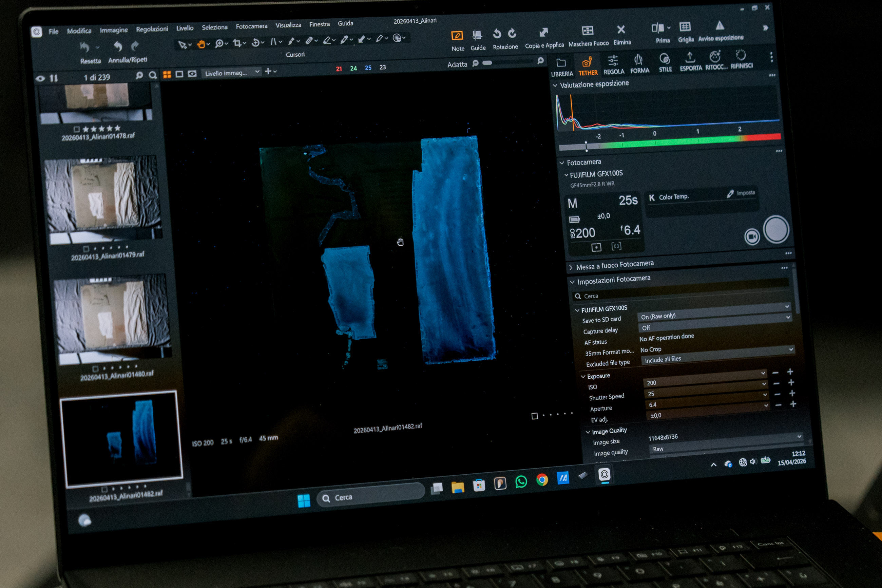This screenshot has width=882, height=588.
Task: Tick checkbox under Alinari01480.raf thumbnail
Action: click(95, 368)
